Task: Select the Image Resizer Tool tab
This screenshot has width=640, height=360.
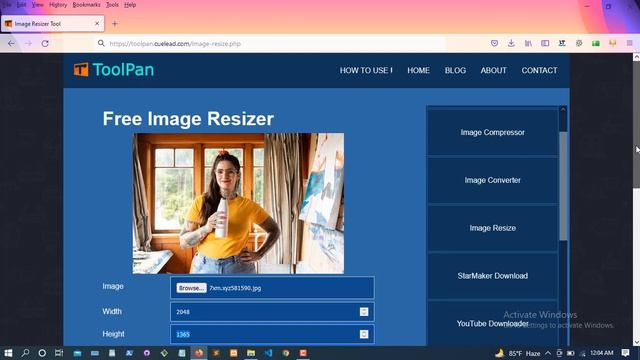Action: tap(52, 24)
